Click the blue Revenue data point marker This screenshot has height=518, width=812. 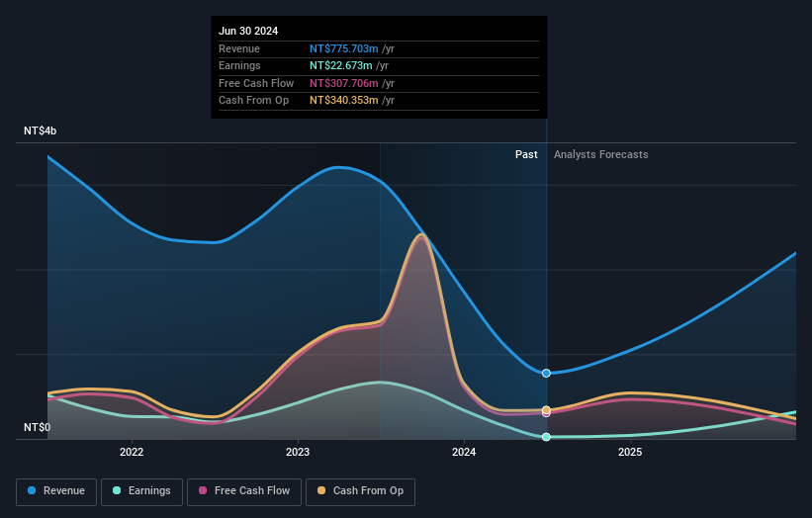(x=546, y=373)
